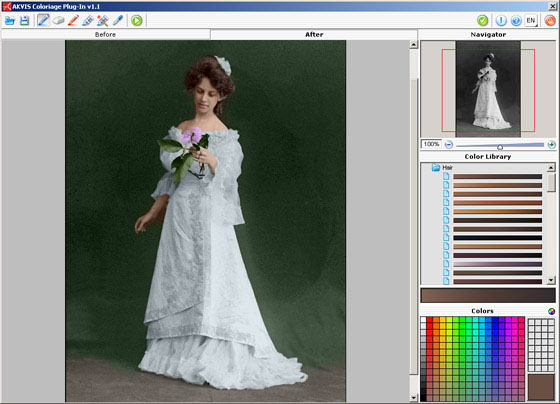The image size is (560, 404).
Task: Save strokes with the floppy disk icon
Action: (24, 21)
